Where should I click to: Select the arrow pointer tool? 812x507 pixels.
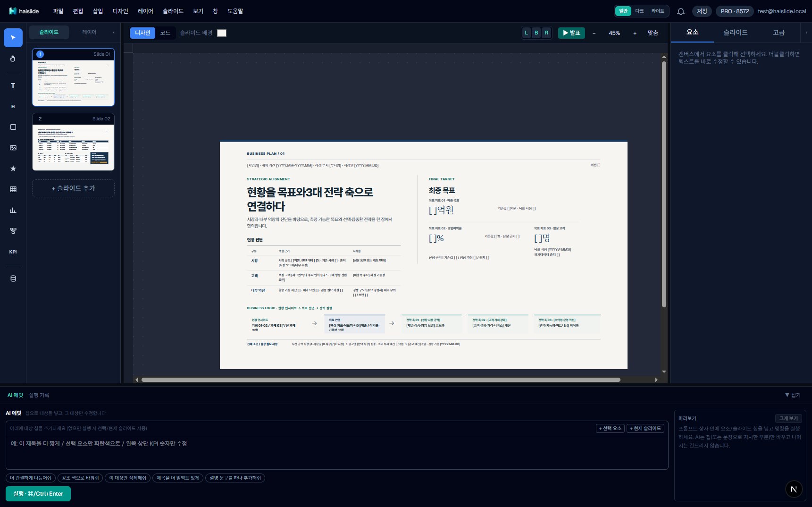pyautogui.click(x=13, y=38)
